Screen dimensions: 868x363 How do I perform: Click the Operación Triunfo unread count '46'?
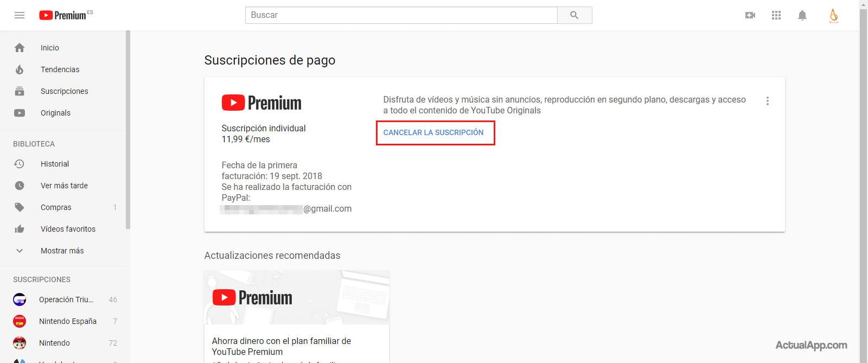tap(113, 300)
